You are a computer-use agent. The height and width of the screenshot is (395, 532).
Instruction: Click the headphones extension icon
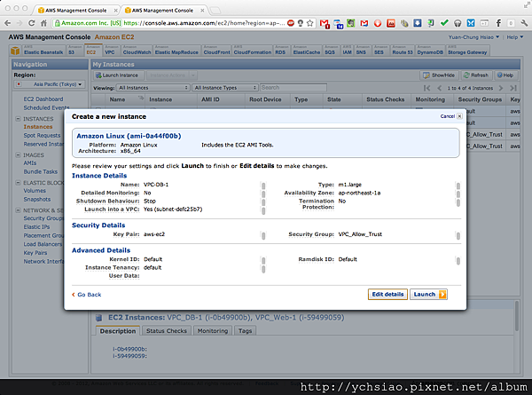click(x=458, y=23)
